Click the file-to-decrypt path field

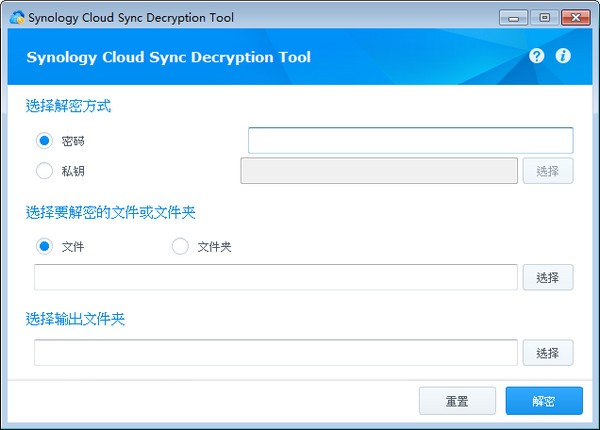(x=275, y=277)
